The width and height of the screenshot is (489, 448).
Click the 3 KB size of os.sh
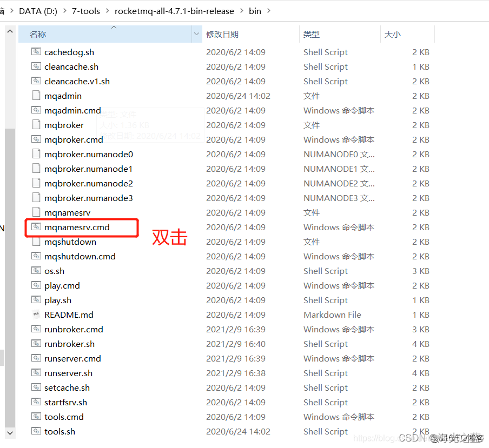(421, 271)
